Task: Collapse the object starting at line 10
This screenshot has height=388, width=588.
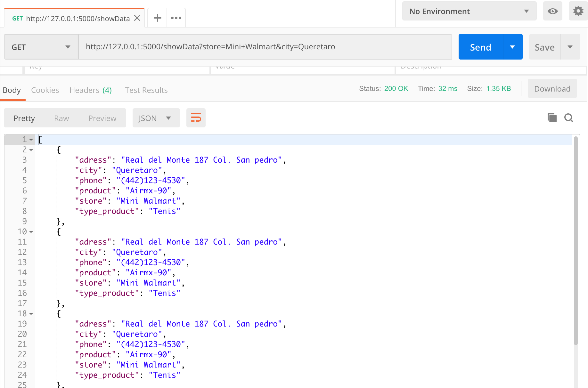Action: point(31,232)
